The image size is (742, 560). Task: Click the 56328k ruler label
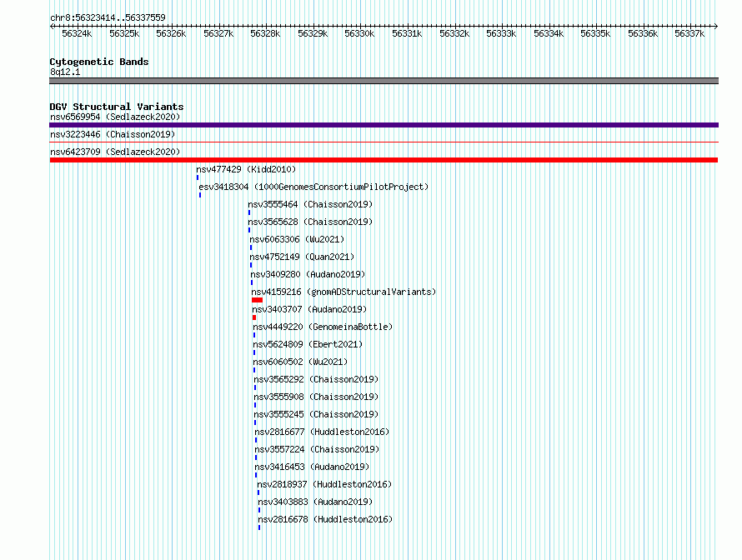pyautogui.click(x=265, y=33)
